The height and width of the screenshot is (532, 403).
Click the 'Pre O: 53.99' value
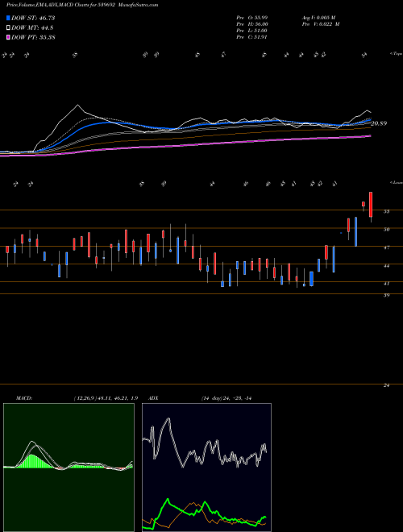point(252,18)
